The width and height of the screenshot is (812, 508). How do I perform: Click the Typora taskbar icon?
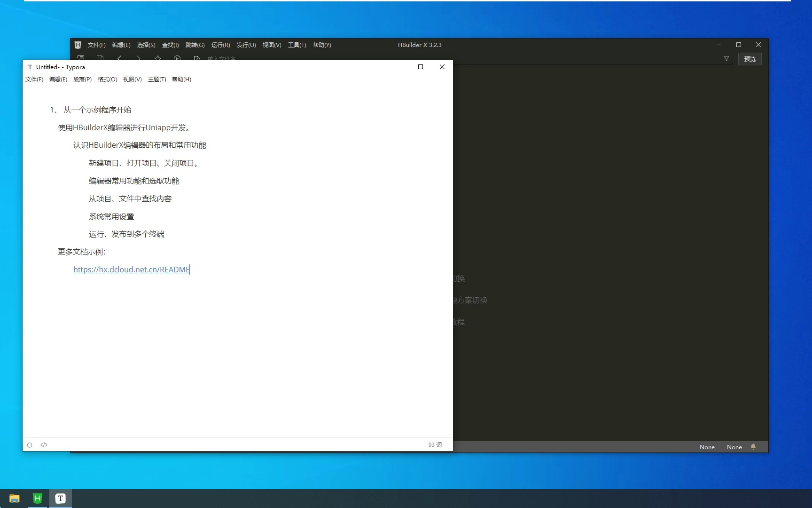61,499
